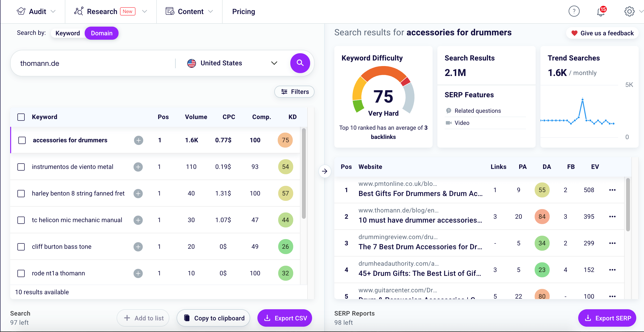Toggle the checkbox for harley benton 8 string fanned fret
644x332 pixels.
point(22,194)
